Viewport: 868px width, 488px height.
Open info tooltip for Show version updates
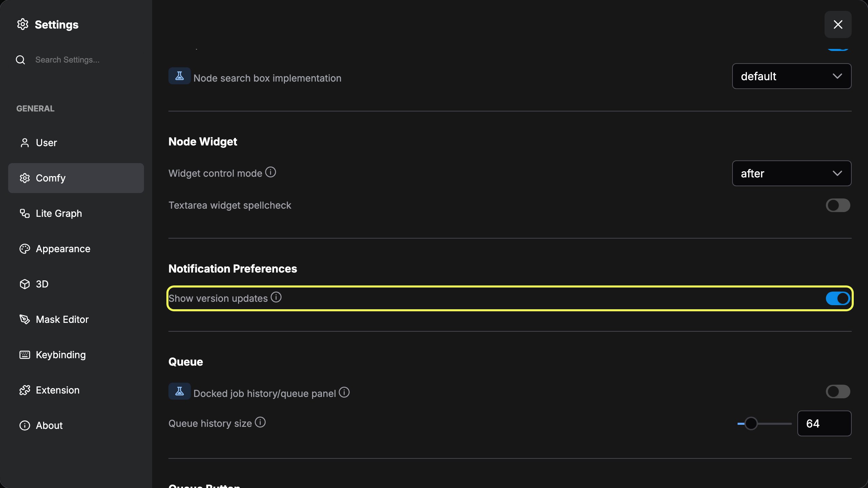(x=276, y=297)
